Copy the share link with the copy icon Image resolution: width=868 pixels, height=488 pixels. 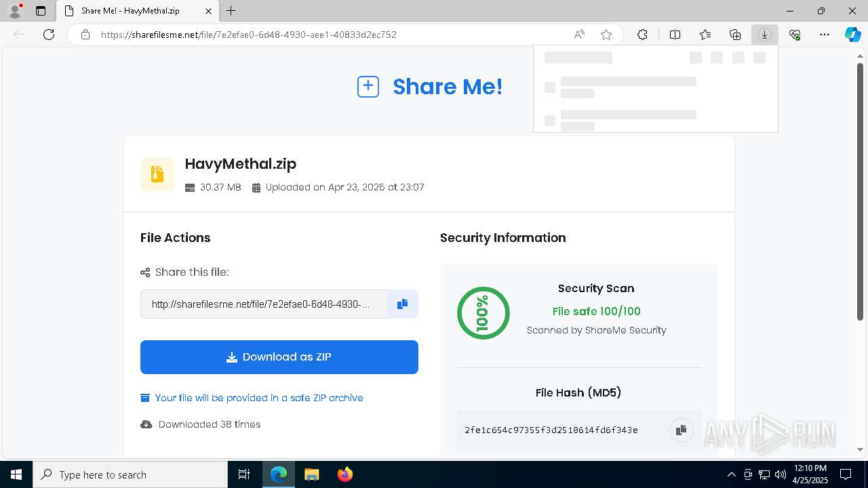pyautogui.click(x=402, y=304)
